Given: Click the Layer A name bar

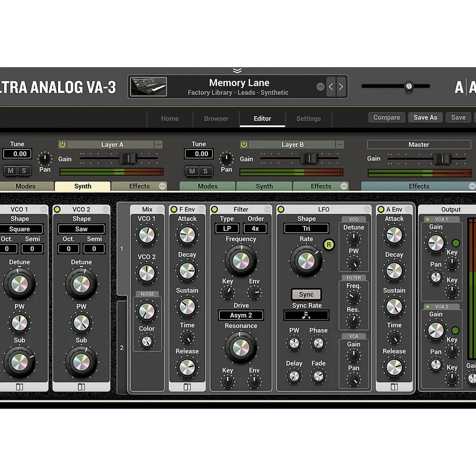Looking at the screenshot, I should point(111,144).
